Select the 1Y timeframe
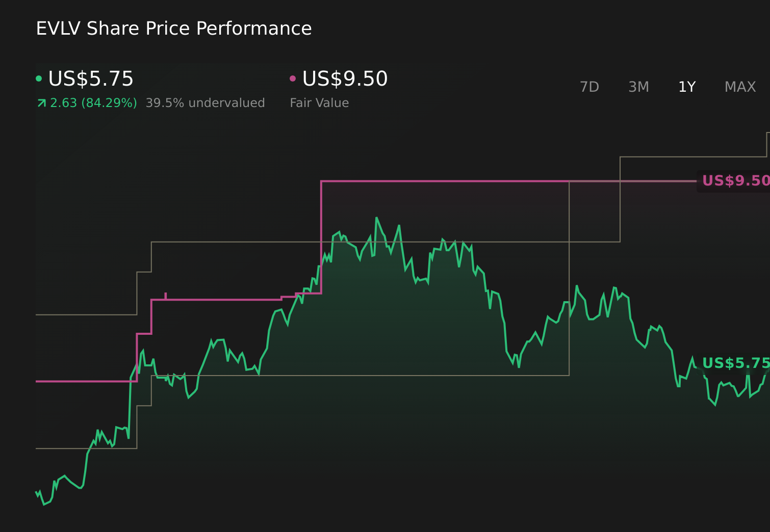This screenshot has width=770, height=532. click(686, 87)
